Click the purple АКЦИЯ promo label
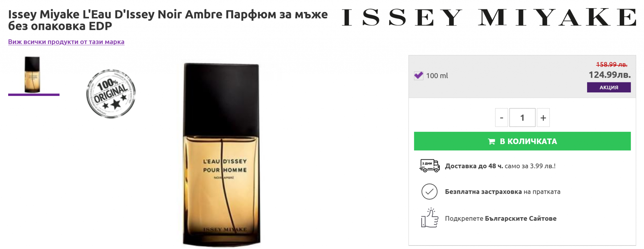644x249 pixels. (x=609, y=87)
